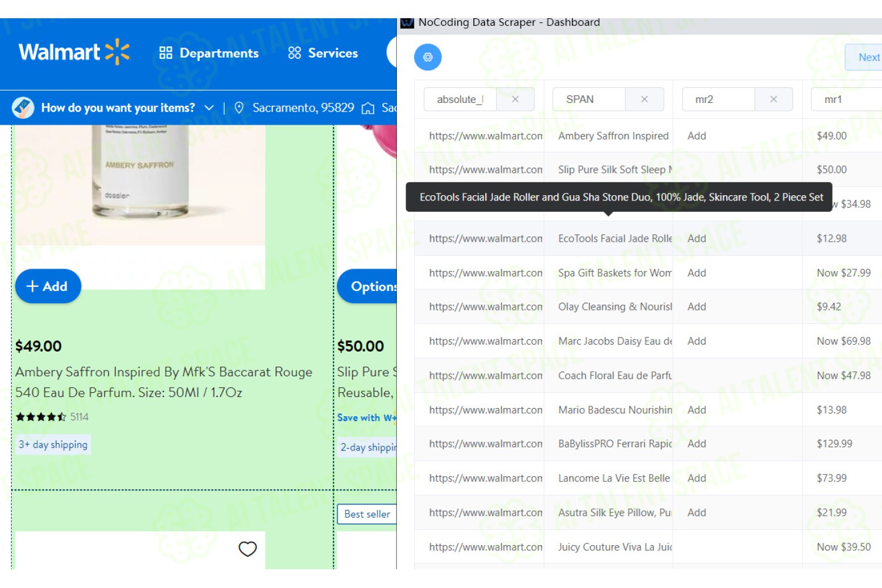Click the Services circles icon
The height and width of the screenshot is (588, 882).
[x=295, y=53]
